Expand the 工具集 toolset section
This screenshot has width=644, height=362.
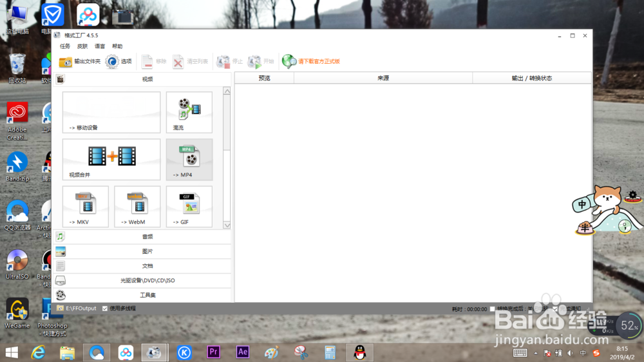(142, 295)
